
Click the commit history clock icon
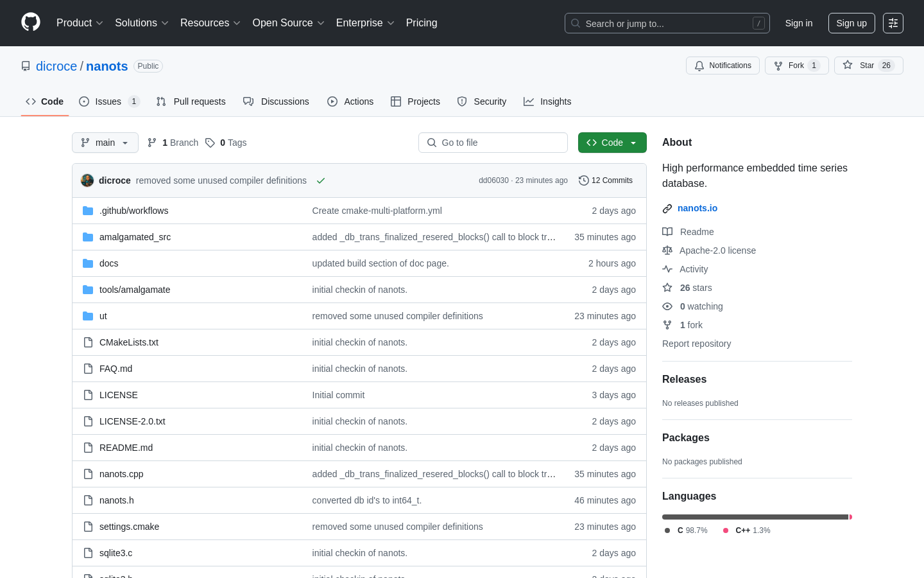tap(584, 180)
